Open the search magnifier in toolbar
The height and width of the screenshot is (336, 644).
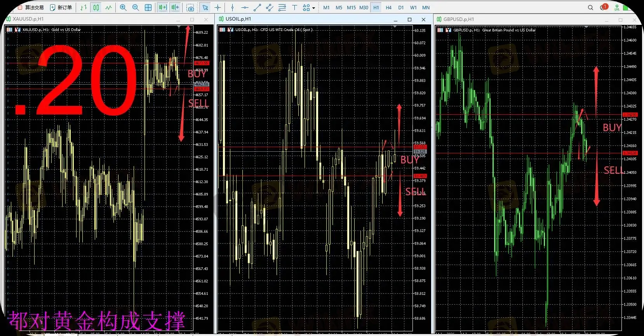(590, 7)
